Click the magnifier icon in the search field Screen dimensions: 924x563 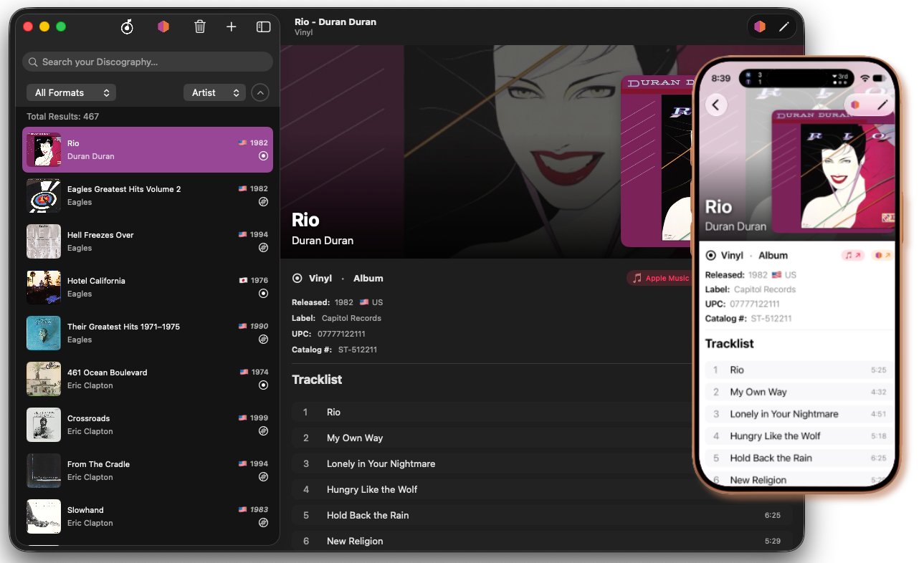point(33,62)
